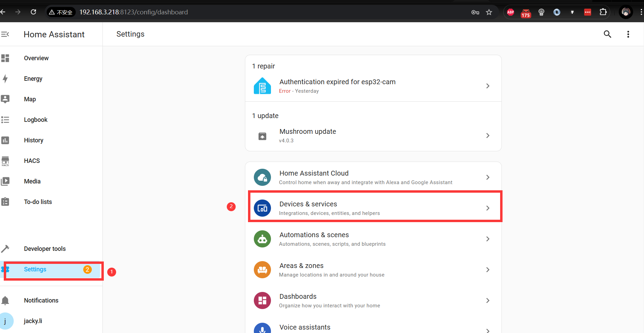Bookmark this page with the star icon
Screen dimensions: 644x333
click(489, 12)
